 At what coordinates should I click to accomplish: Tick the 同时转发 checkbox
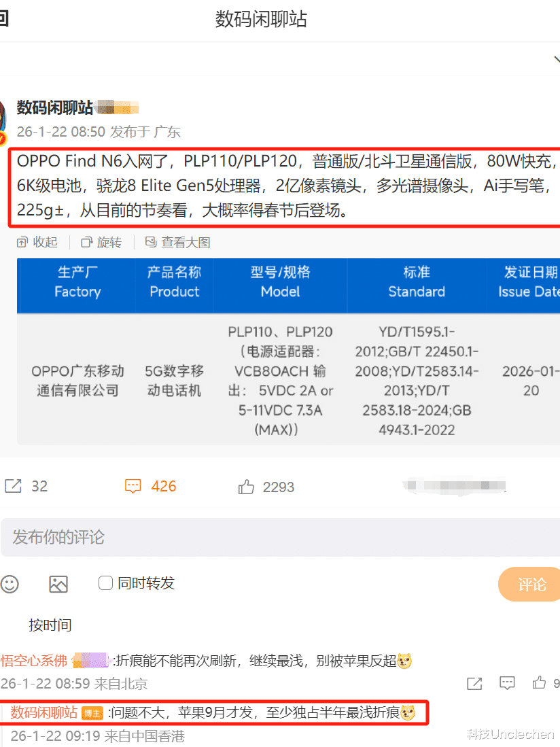(105, 583)
